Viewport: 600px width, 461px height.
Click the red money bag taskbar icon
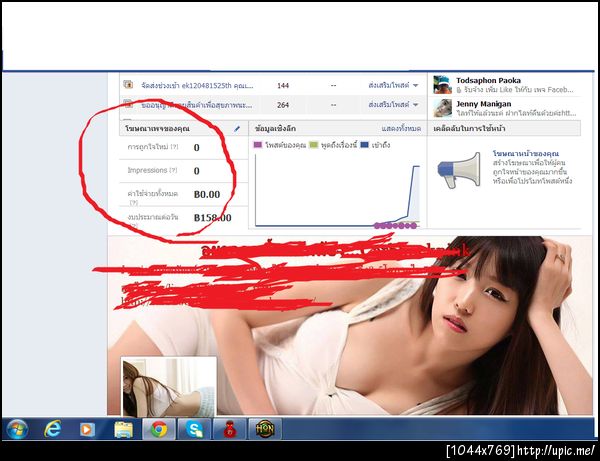click(230, 429)
